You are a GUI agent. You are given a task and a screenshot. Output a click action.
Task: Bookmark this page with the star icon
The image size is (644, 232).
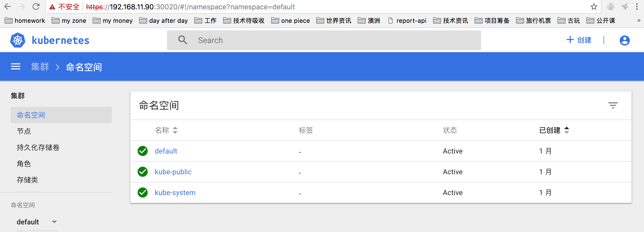[594, 7]
